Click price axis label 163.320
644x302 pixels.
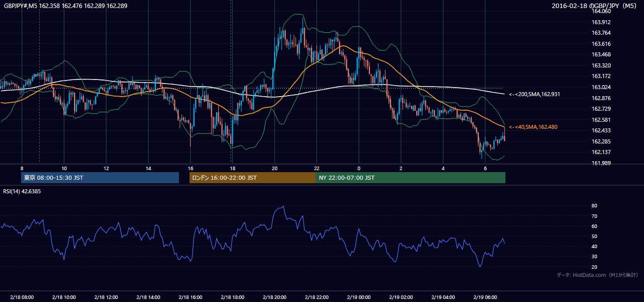[601, 65]
